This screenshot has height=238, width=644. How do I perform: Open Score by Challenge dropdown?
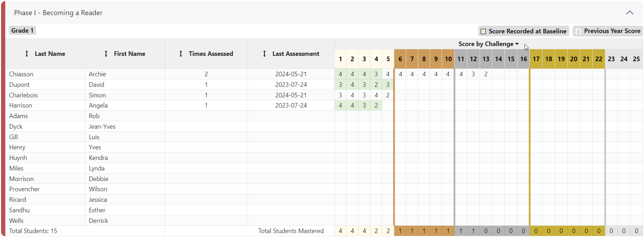point(488,44)
